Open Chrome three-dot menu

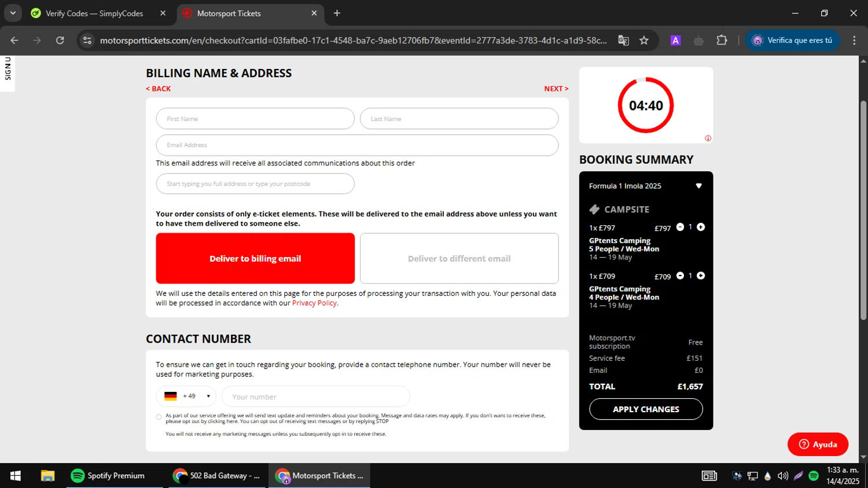854,41
